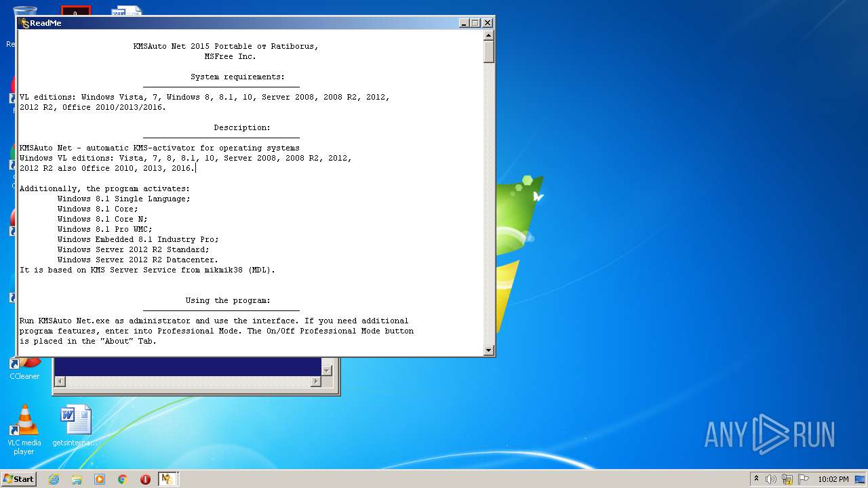
Task: Open the volume speaker tray icon
Action: pos(771,479)
